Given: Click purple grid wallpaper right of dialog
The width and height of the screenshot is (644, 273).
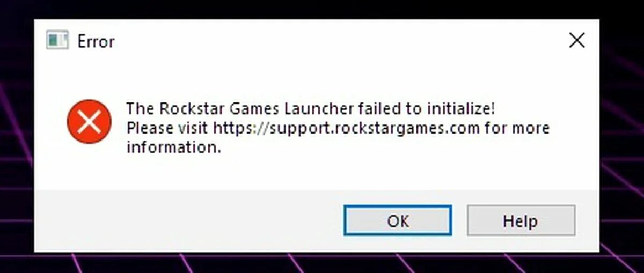Looking at the screenshot, I should coord(621,161).
